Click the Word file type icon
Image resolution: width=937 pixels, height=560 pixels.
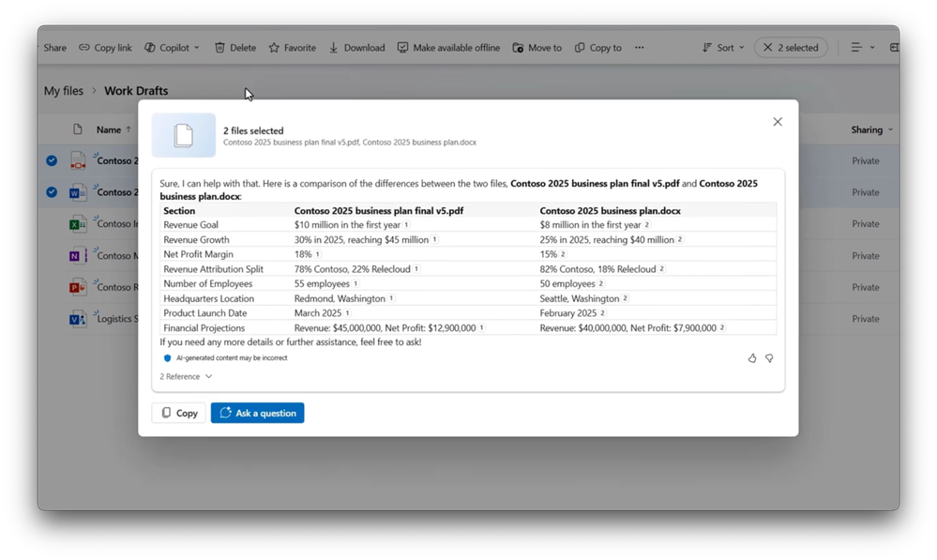pos(78,192)
